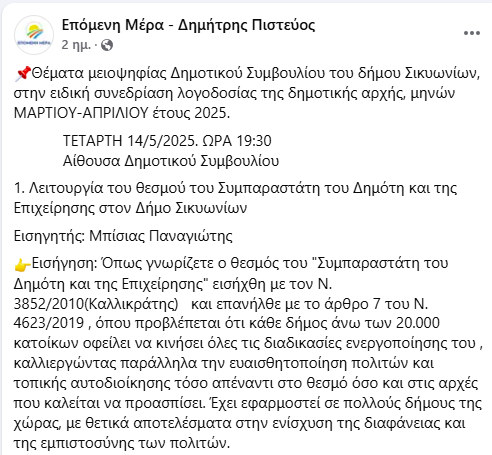The image size is (492, 455).
Task: Click final line 'της εμπιστοσύνης των πολιτών.'
Action: 122,444
